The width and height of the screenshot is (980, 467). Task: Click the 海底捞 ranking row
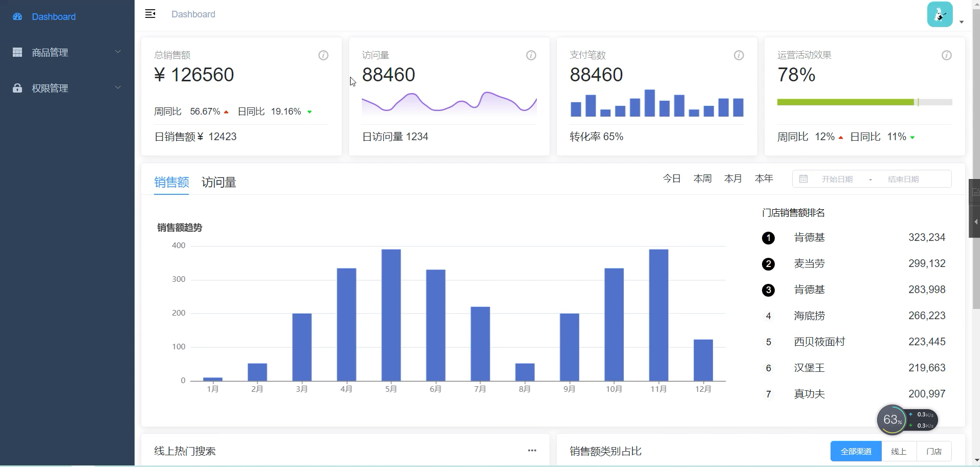click(x=854, y=316)
